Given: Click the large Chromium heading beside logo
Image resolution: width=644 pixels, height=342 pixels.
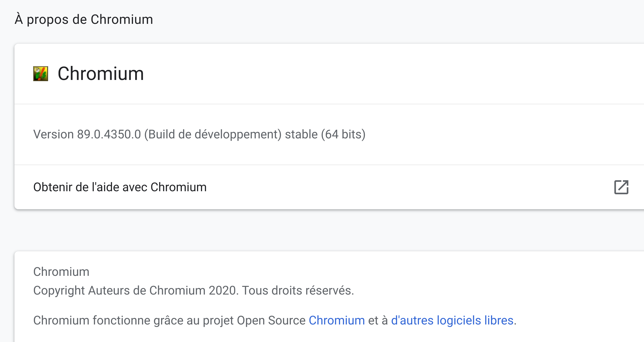Looking at the screenshot, I should [x=101, y=74].
